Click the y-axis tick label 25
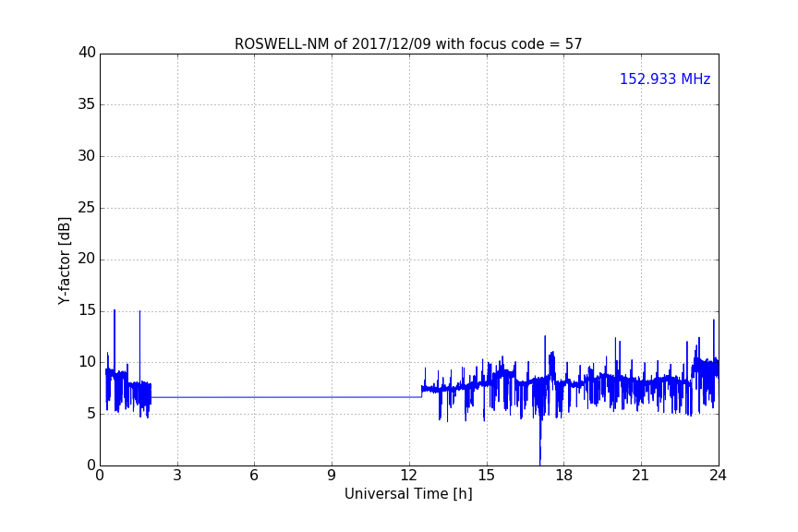 pos(87,207)
